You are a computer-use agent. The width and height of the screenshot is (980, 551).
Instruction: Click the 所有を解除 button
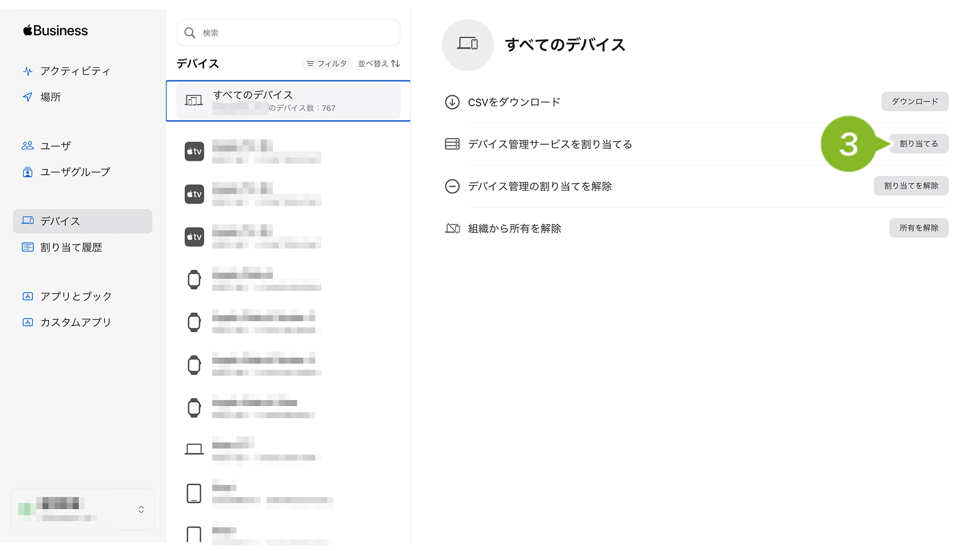pos(918,228)
